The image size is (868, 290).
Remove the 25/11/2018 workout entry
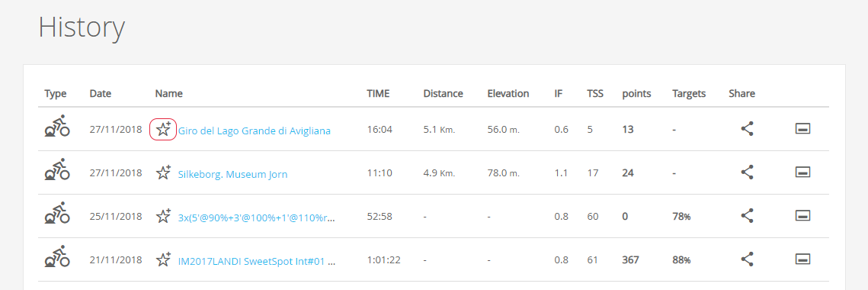tap(802, 216)
